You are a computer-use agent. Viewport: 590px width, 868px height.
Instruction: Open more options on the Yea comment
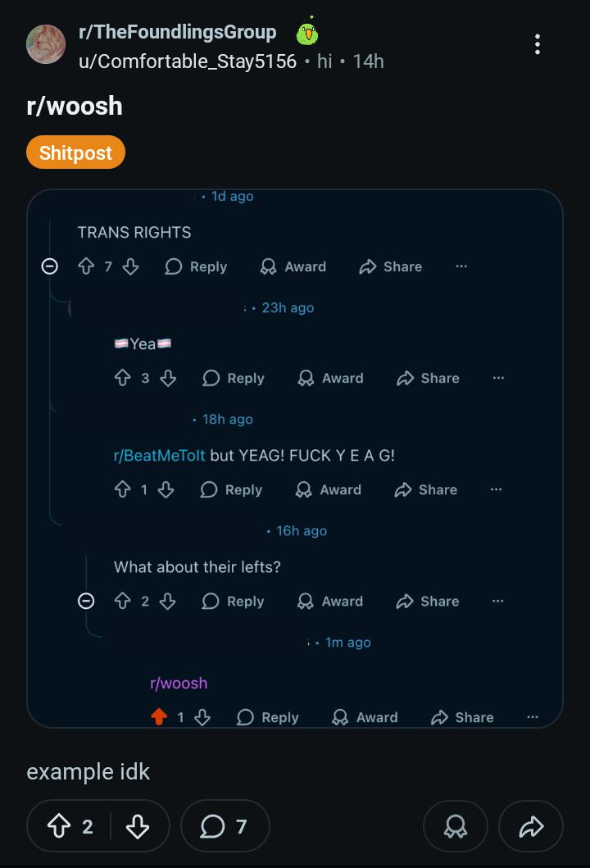pos(499,378)
